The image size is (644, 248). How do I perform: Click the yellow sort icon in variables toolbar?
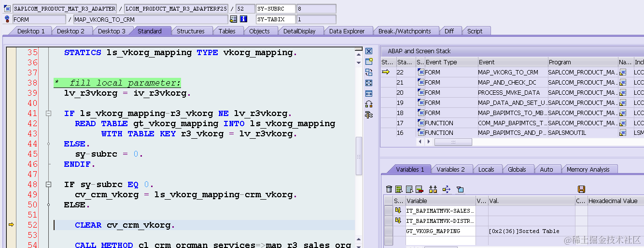coord(433,189)
